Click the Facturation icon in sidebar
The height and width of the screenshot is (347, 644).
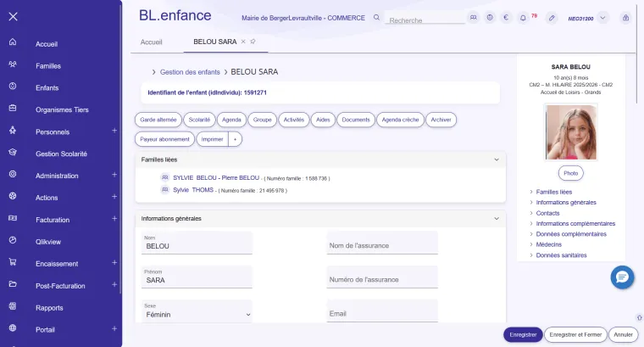13,218
